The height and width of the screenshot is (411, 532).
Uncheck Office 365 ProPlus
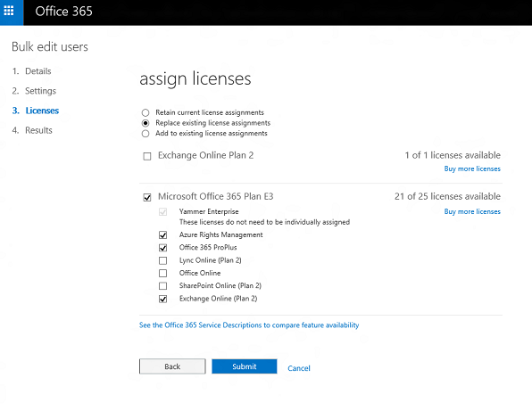tap(162, 248)
